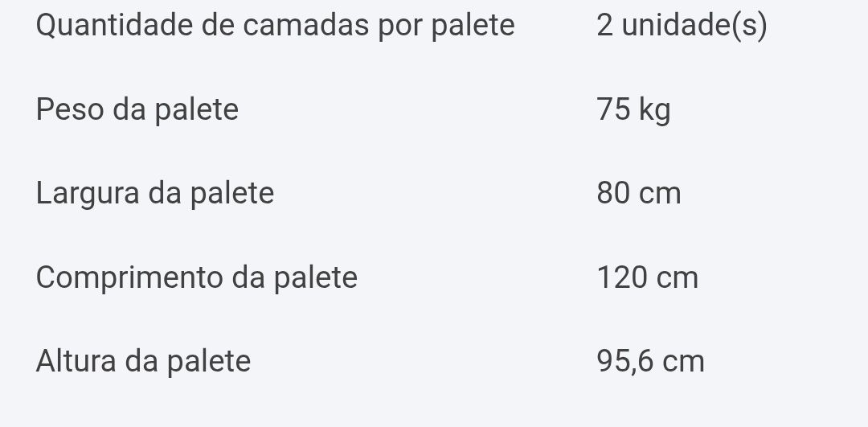Select the 'Altura da palete' label
This screenshot has width=868, height=427.
[143, 361]
